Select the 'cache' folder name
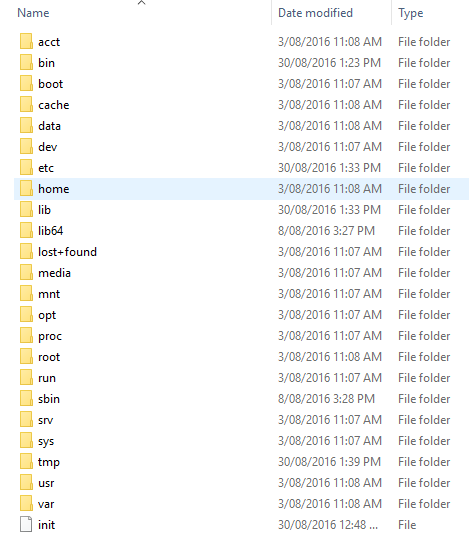The height and width of the screenshot is (542, 469). pos(54,105)
